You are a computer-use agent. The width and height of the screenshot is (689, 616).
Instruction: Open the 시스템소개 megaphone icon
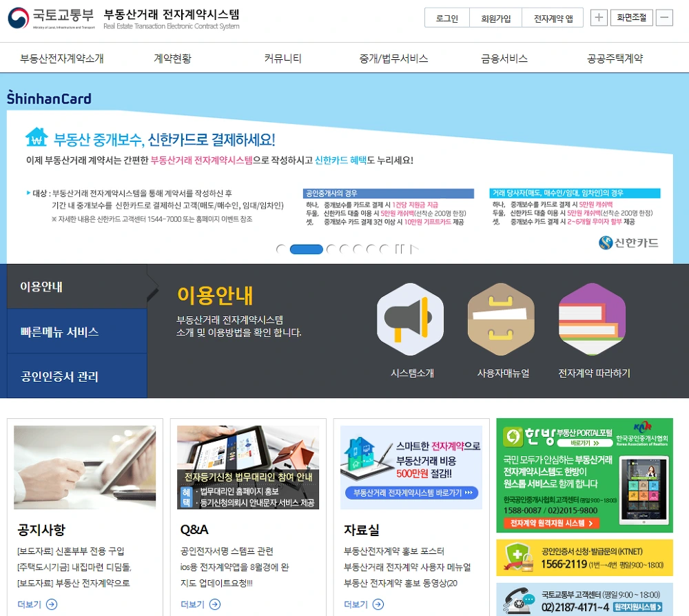(x=410, y=320)
